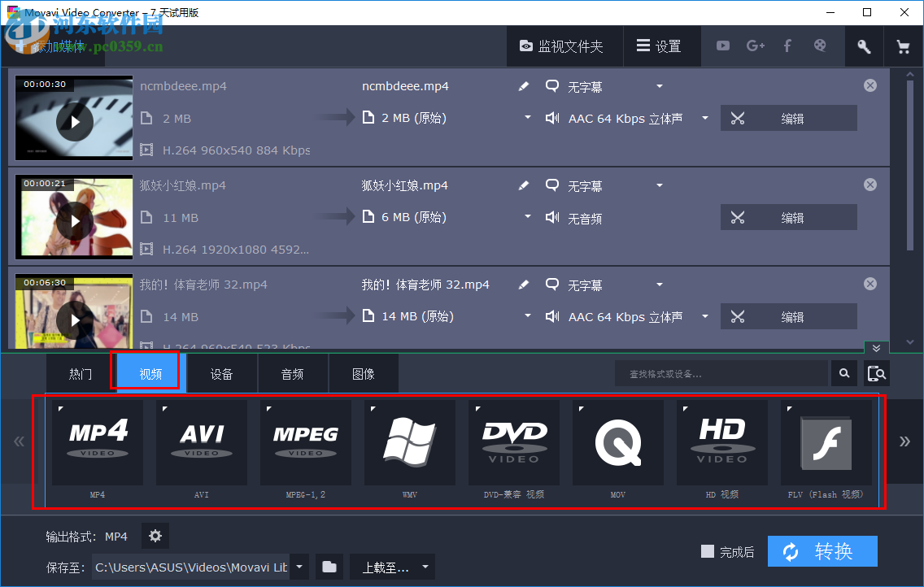Switch to the 音频 formats tab
924x587 pixels.
click(x=292, y=373)
